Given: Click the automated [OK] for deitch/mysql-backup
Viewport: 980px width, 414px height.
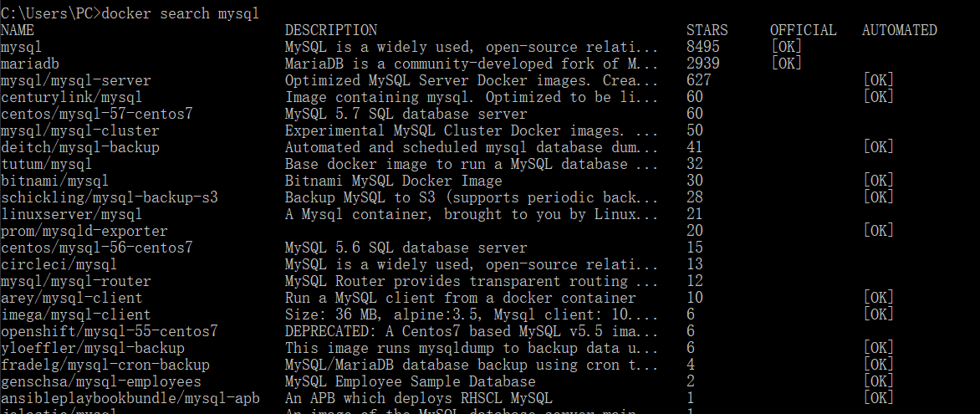Looking at the screenshot, I should (878, 147).
